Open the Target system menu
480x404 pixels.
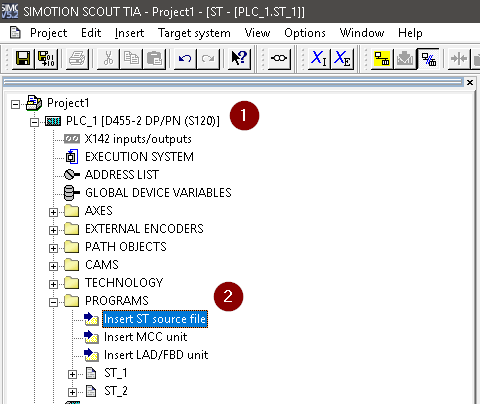point(194,33)
